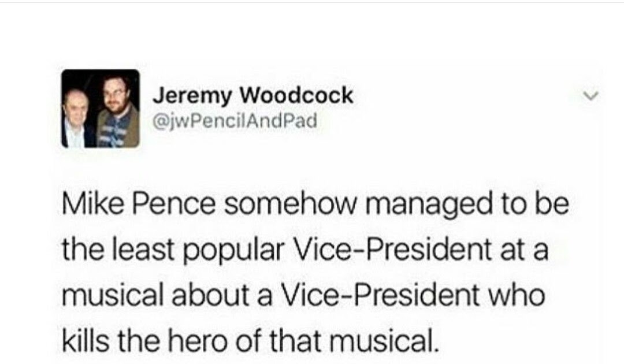
Task: Open the Jeremy Woodcock display name link
Action: (253, 95)
